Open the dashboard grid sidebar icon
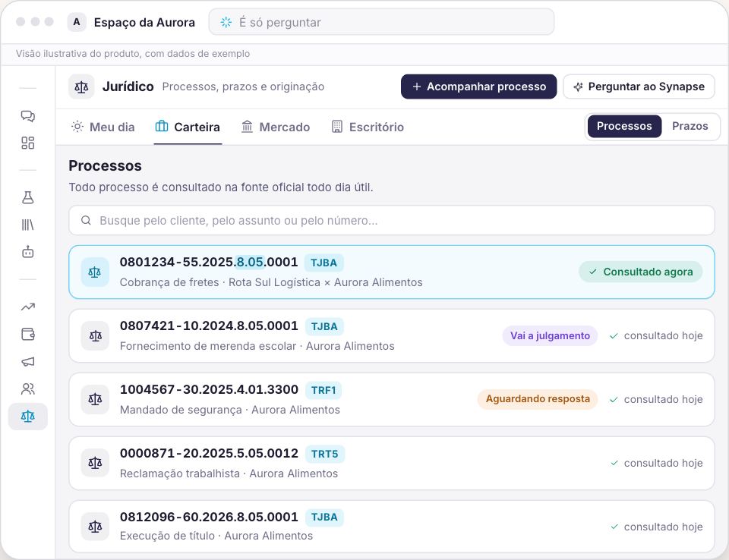Screen dimensions: 729x560 coord(28,143)
